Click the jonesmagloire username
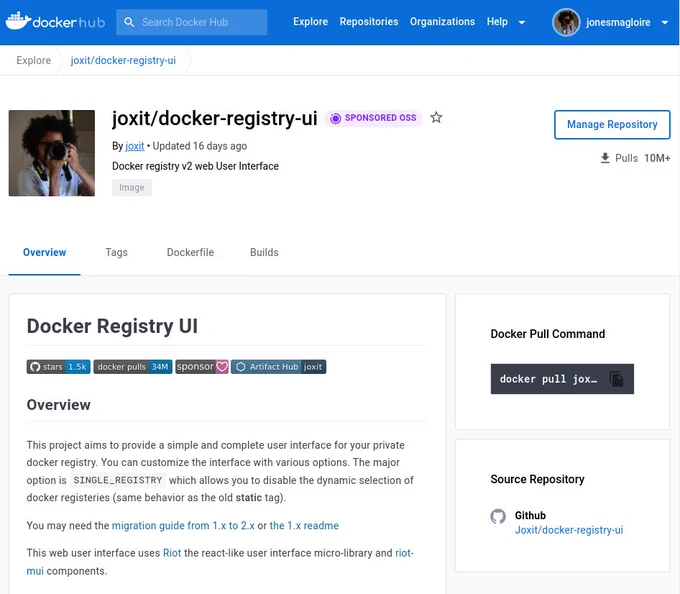 [618, 22]
